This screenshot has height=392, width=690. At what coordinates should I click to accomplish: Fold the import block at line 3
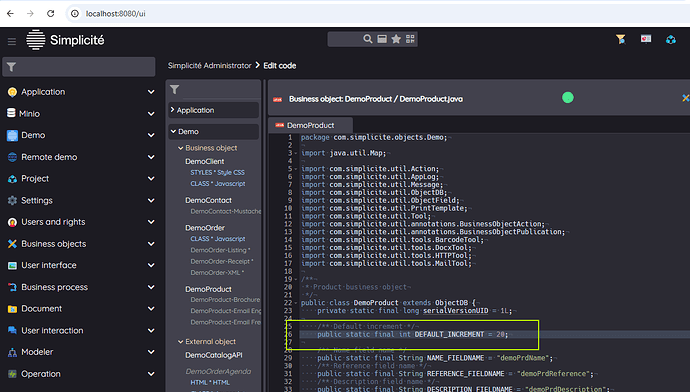296,153
